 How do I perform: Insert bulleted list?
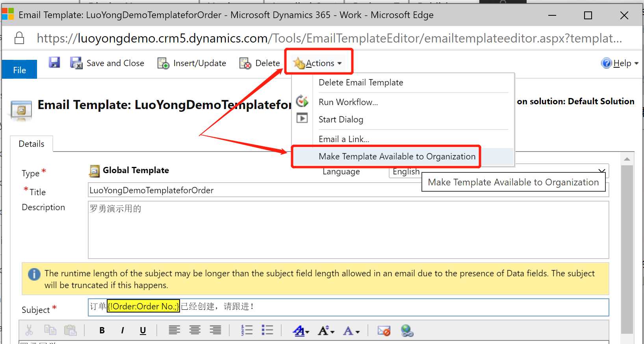click(x=267, y=330)
